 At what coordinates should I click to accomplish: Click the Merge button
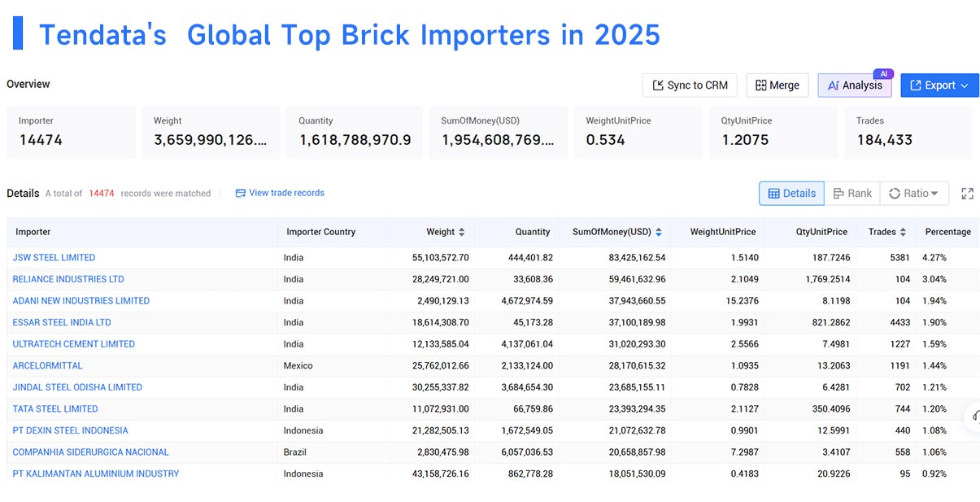[x=777, y=85]
